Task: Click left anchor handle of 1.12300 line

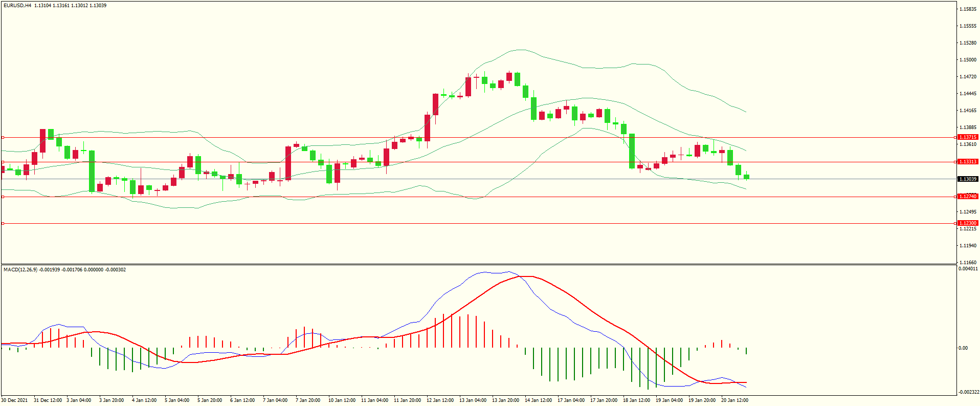Action: coord(3,223)
